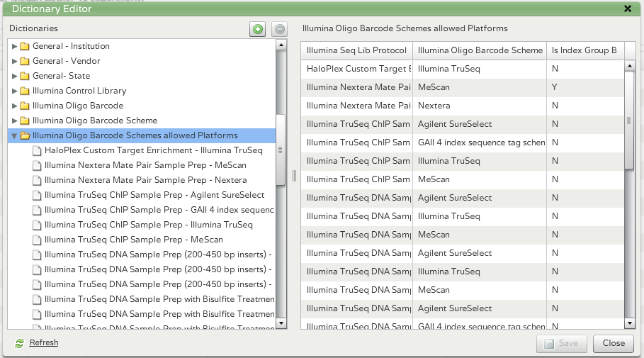644x358 pixels.
Task: Click document icon of ChIP Sample Prep - Illumina TruSeq
Action: coord(37,225)
